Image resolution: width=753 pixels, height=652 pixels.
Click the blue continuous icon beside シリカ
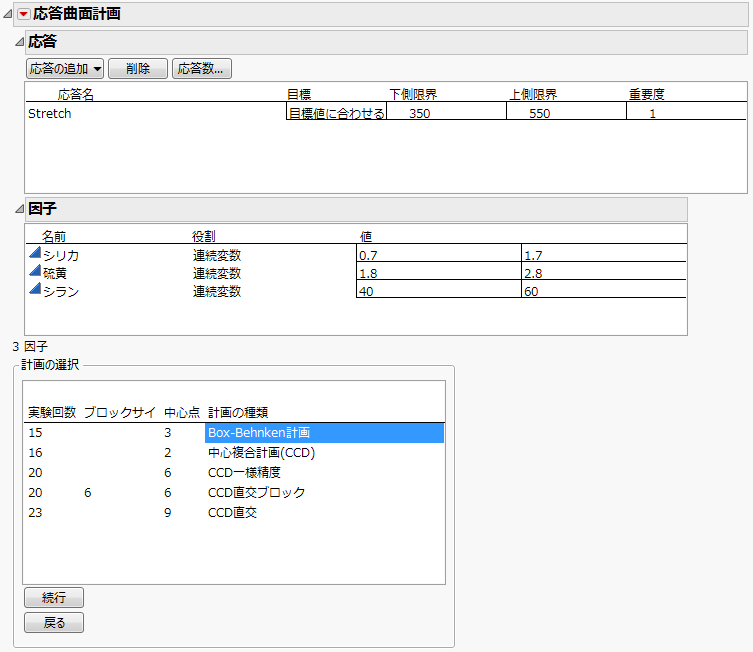(35, 253)
